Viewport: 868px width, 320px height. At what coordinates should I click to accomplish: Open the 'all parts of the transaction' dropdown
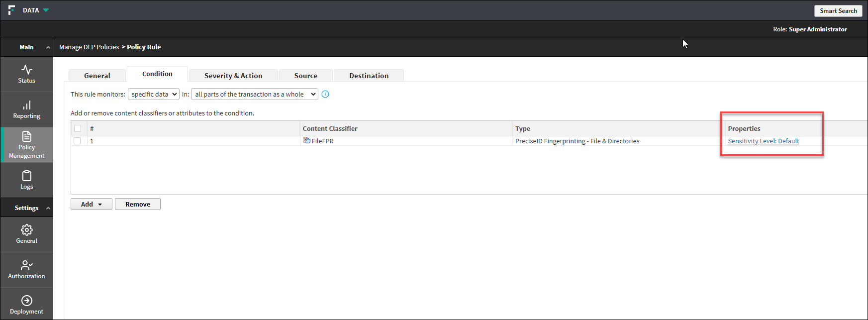[x=254, y=94]
